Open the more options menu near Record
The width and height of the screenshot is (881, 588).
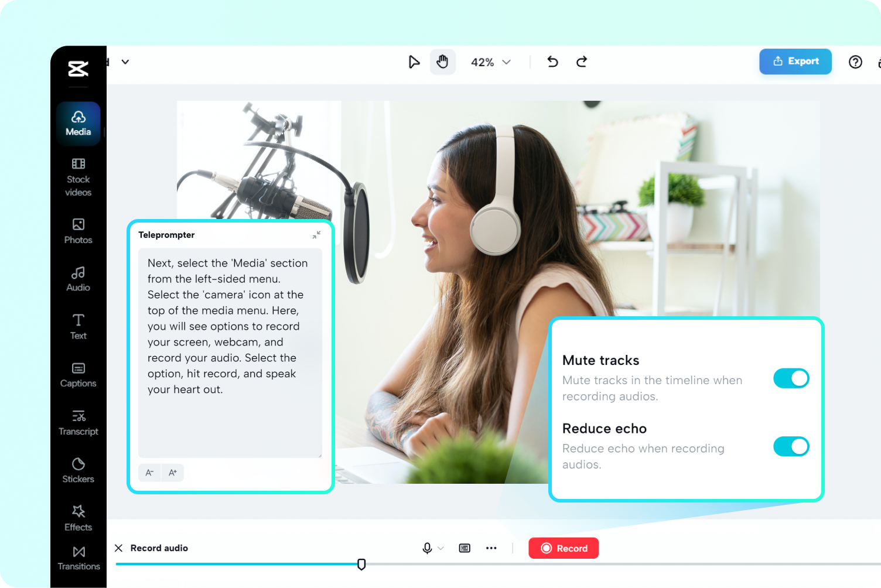click(491, 548)
